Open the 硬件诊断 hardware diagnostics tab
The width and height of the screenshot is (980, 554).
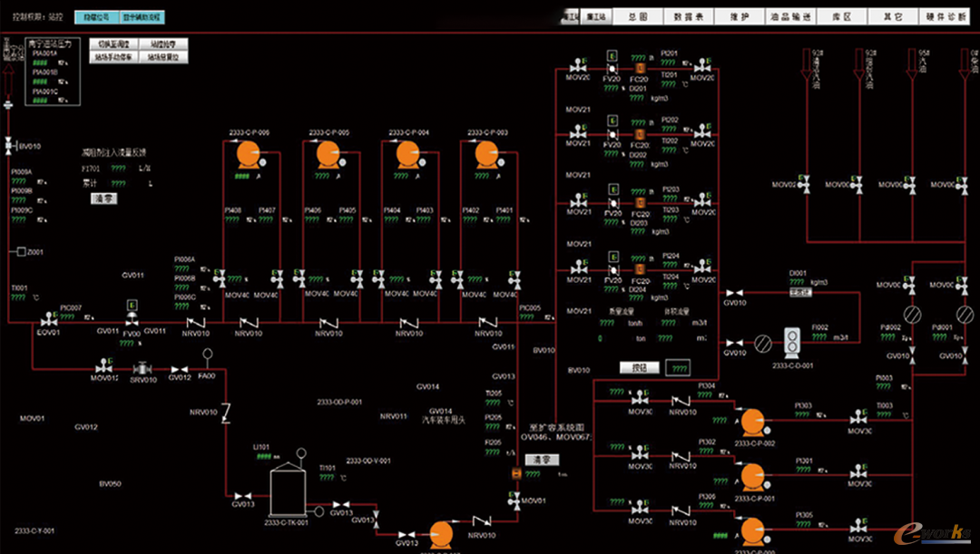click(x=946, y=16)
